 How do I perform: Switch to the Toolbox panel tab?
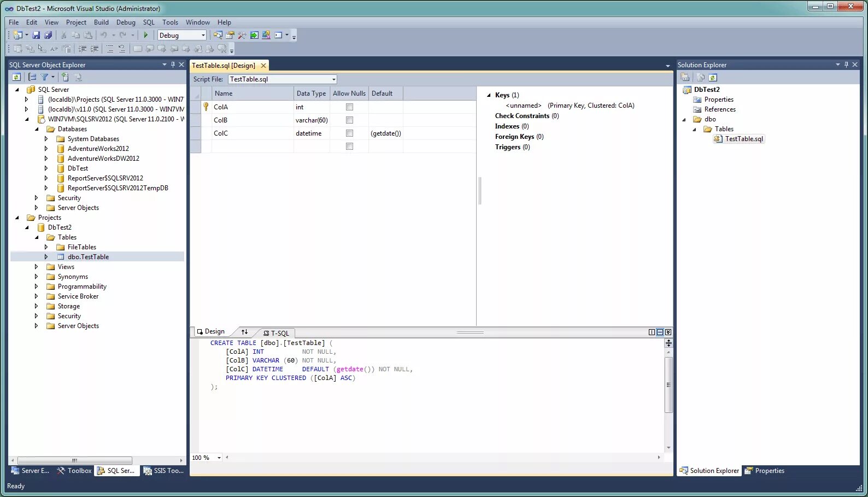(74, 471)
